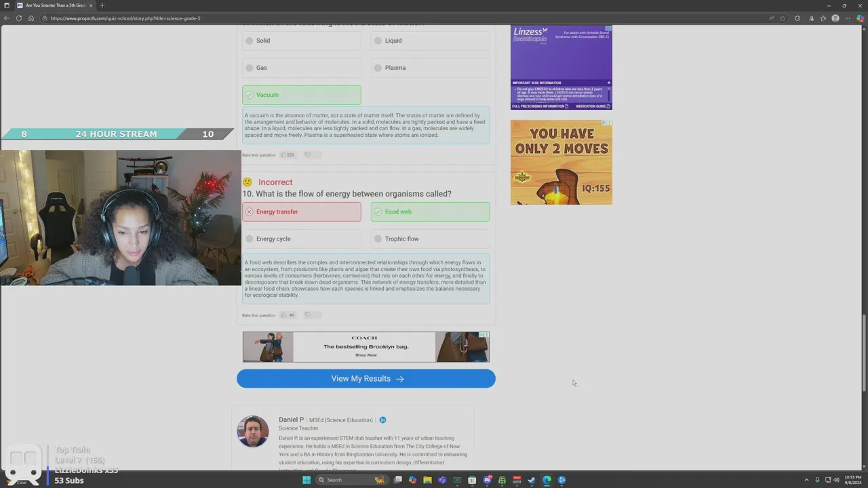Screen dimensions: 868x488
Task: Open Copilot icon in the browser toolbar
Action: 861,18
